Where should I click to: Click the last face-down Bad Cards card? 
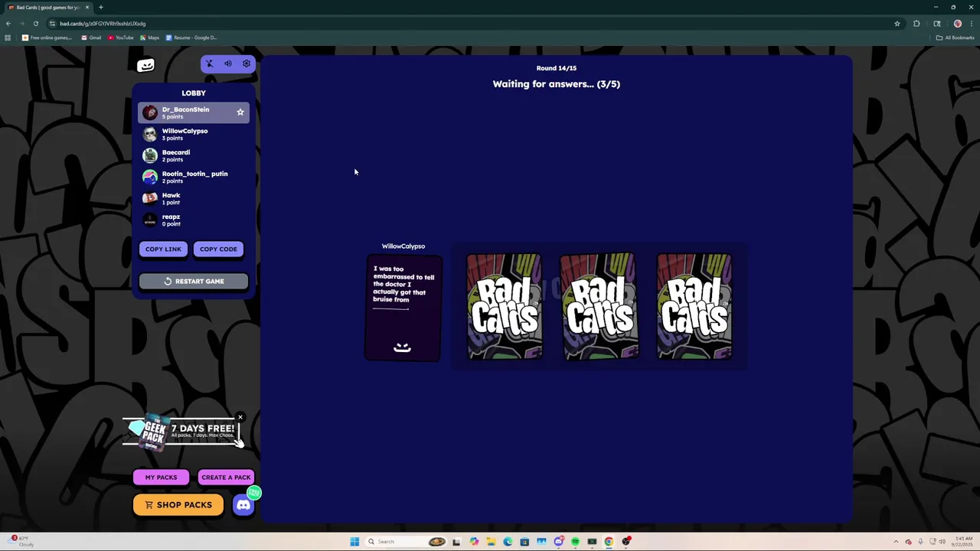click(x=694, y=306)
